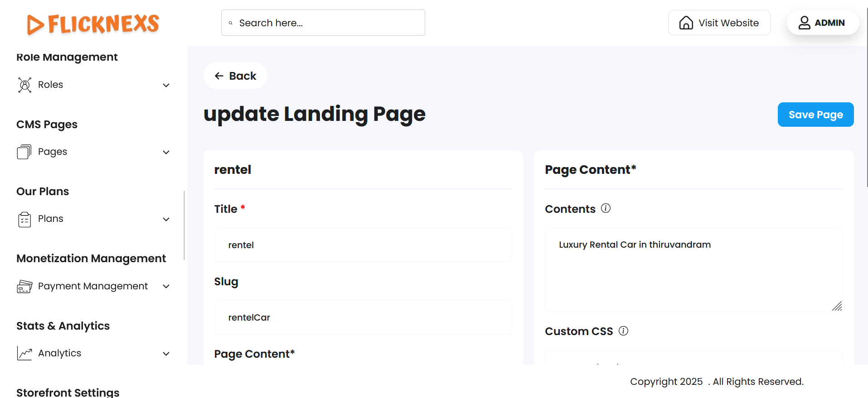Click the Flicknexs logo

(93, 24)
